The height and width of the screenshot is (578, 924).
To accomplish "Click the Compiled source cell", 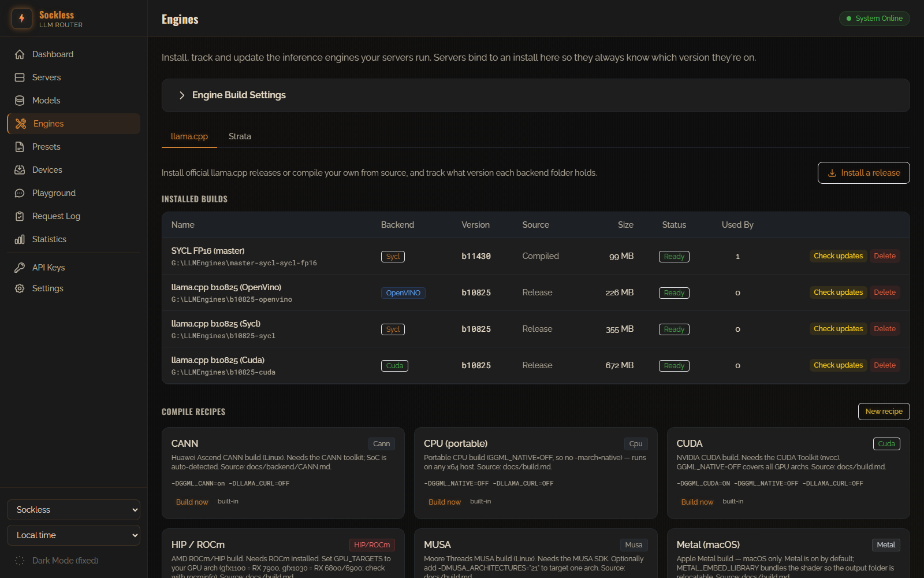I will (x=541, y=256).
